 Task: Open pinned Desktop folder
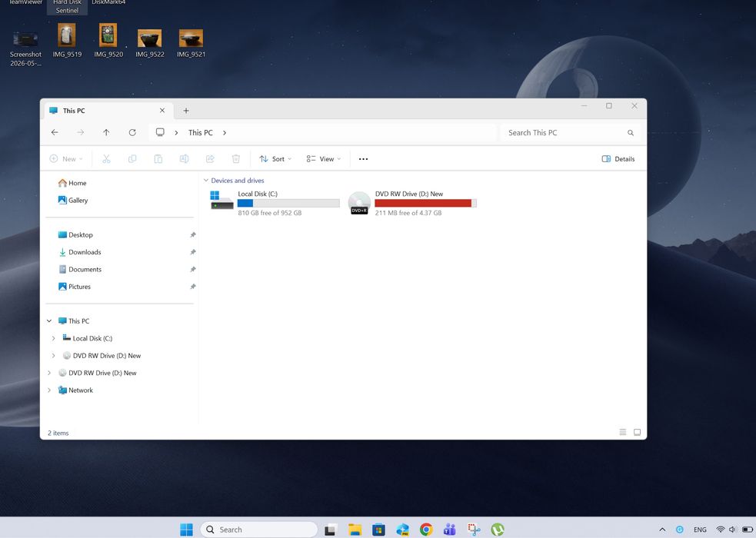(x=75, y=235)
